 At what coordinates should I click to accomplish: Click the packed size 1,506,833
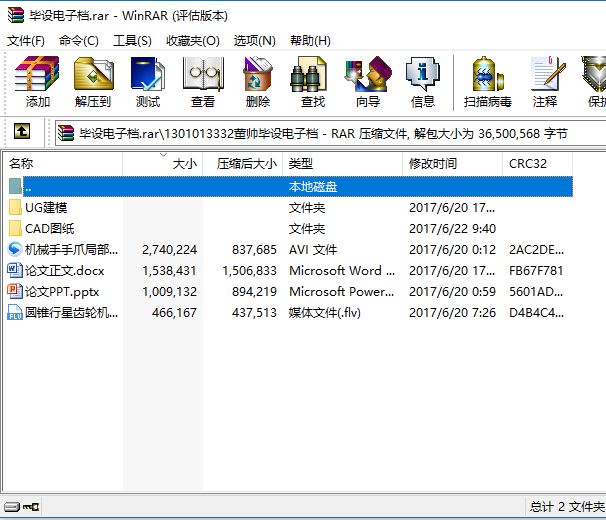(250, 270)
